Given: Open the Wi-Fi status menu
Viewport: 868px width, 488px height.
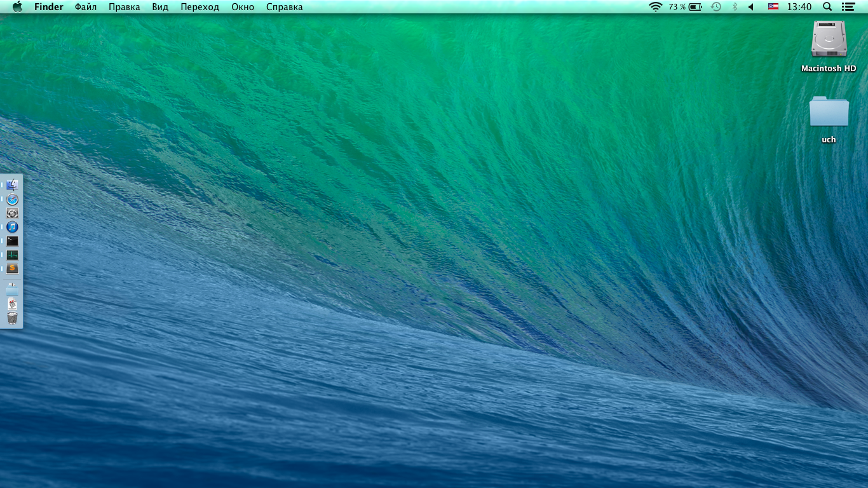Looking at the screenshot, I should tap(655, 7).
